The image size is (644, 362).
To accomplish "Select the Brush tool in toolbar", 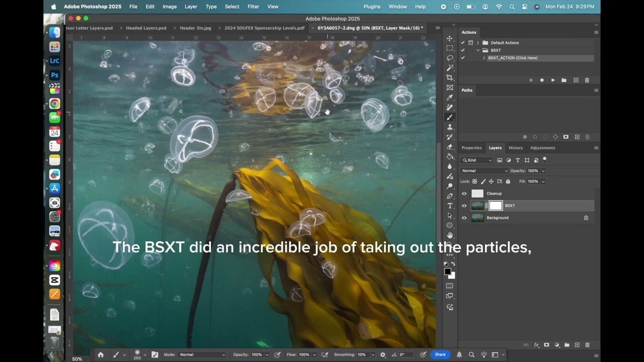I will 450,117.
